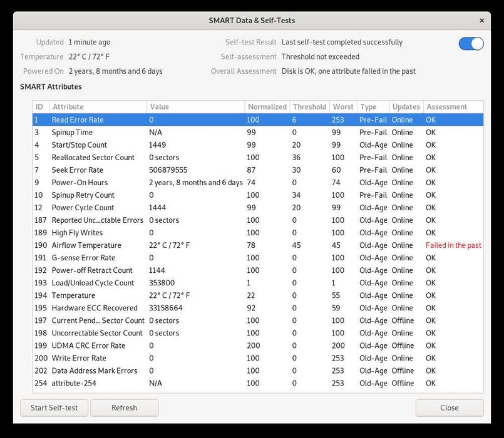The height and width of the screenshot is (438, 504).
Task: Select the Write Error Rate row
Action: (x=258, y=358)
